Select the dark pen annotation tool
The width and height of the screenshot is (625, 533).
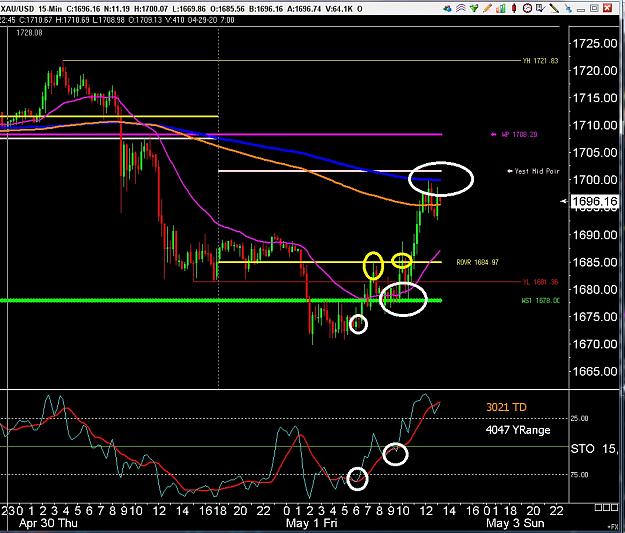554,8
